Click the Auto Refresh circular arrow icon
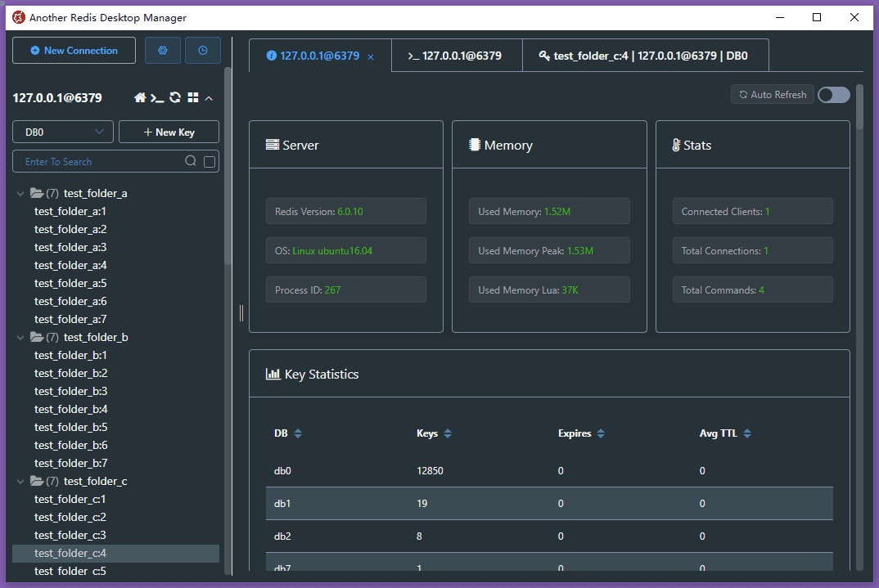 pyautogui.click(x=746, y=94)
